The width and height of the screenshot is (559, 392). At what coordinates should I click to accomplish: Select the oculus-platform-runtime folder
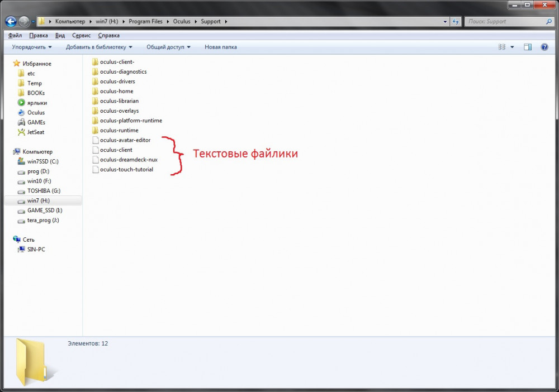click(127, 121)
